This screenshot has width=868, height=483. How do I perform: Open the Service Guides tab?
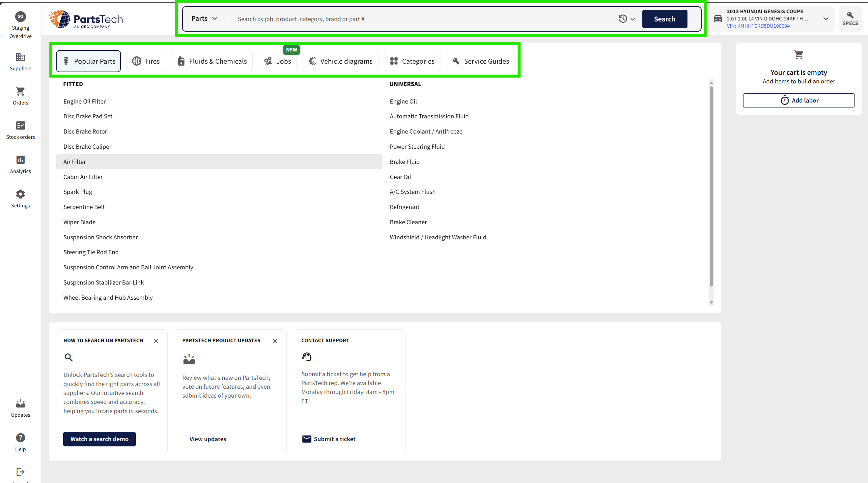click(480, 61)
